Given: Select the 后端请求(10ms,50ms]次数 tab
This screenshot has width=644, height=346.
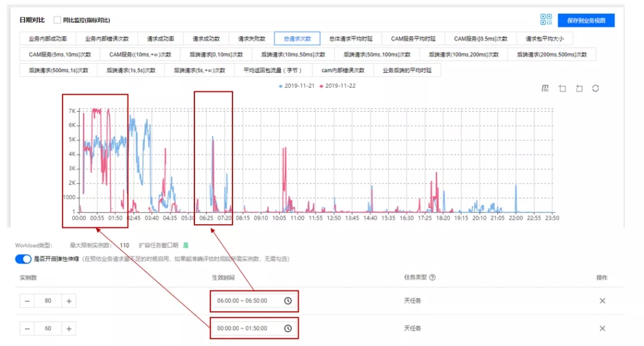Looking at the screenshot, I should [293, 54].
